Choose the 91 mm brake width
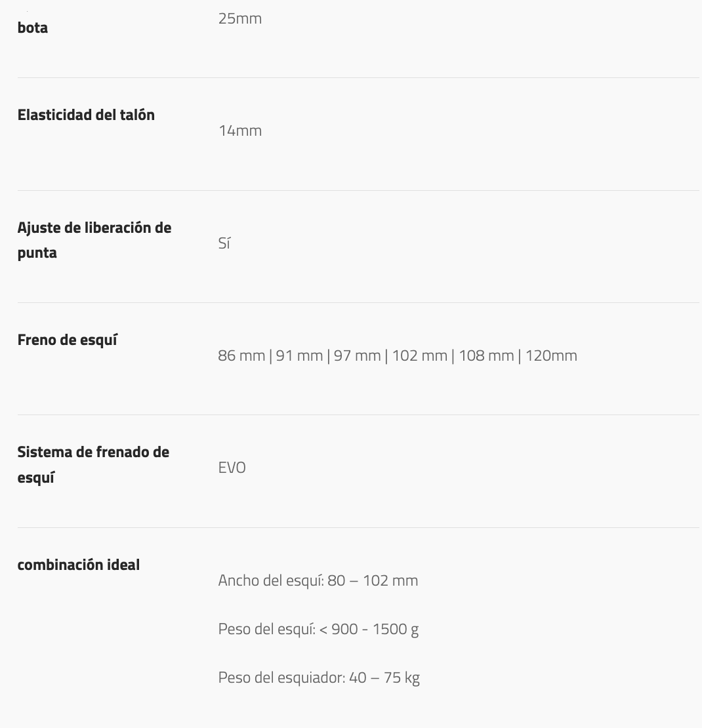This screenshot has width=702, height=728. pyautogui.click(x=299, y=355)
